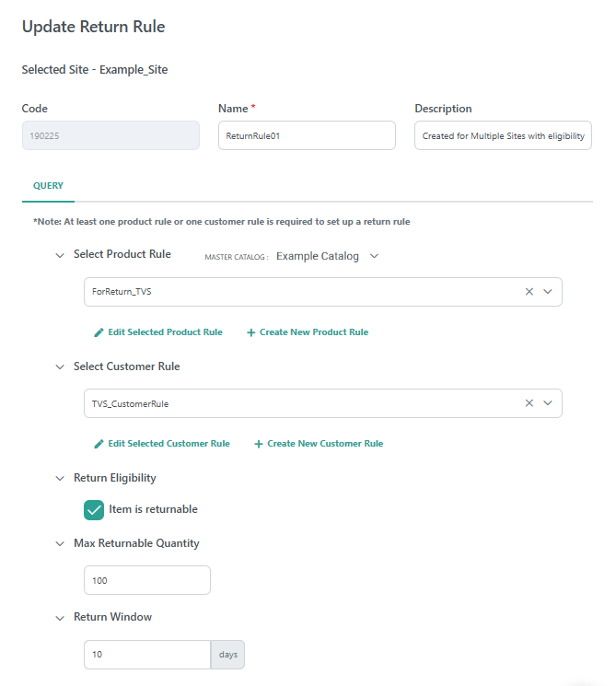
Task: Open the product rule dropdown arrow
Action: pos(548,292)
